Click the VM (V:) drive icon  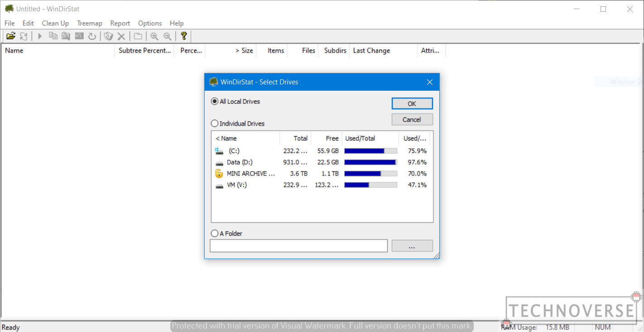pyautogui.click(x=219, y=185)
